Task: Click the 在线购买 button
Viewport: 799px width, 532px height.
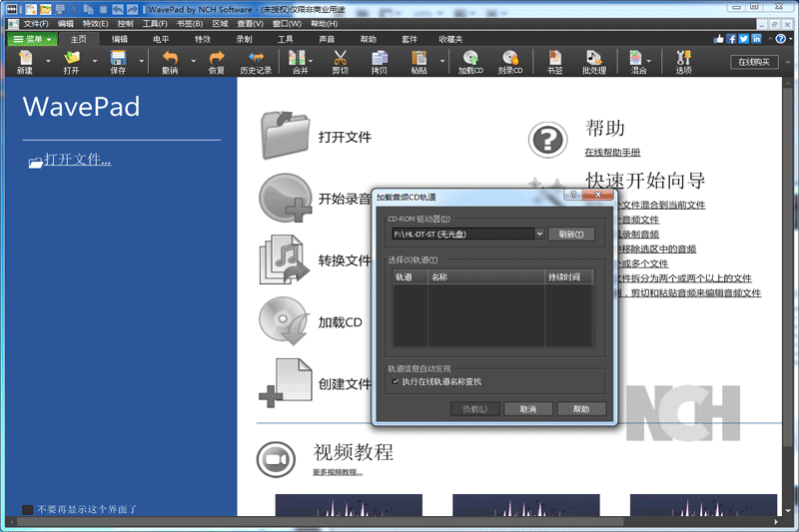Action: 754,62
